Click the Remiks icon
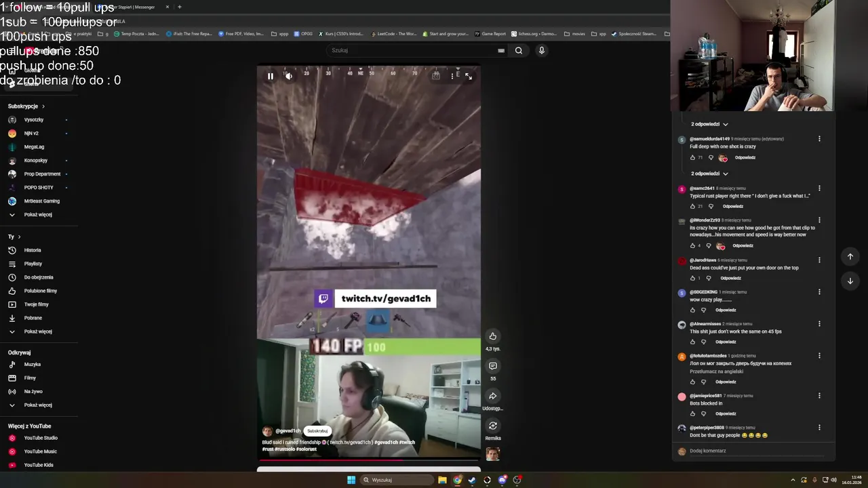868x488 pixels. [493, 426]
